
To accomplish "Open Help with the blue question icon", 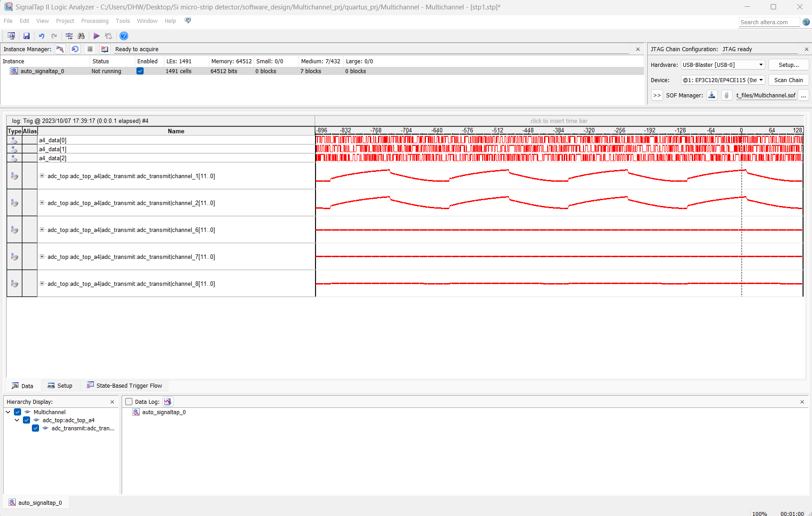I will (124, 36).
